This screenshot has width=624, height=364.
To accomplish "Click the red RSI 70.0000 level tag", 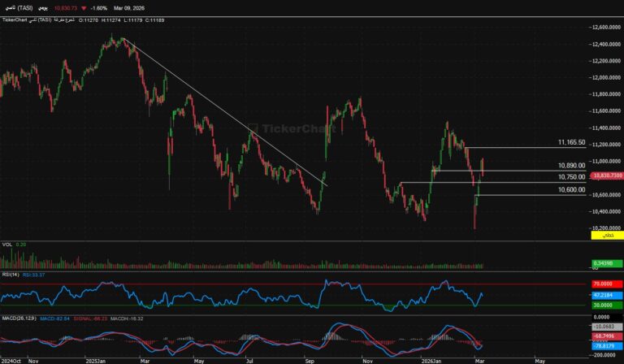I will pos(602,284).
